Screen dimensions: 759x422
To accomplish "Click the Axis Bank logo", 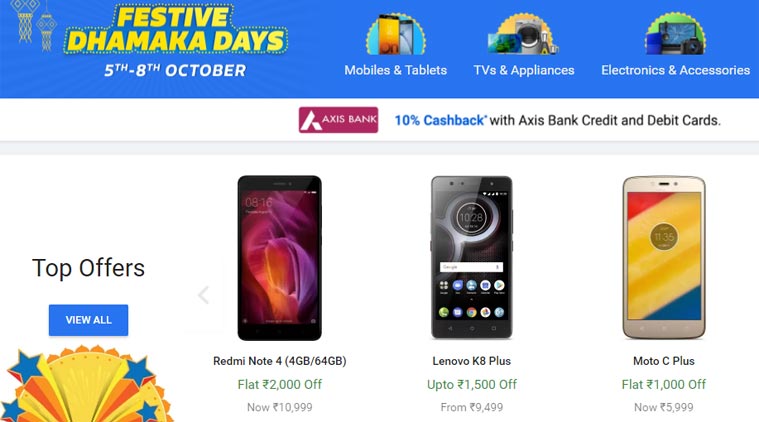I will click(x=338, y=120).
